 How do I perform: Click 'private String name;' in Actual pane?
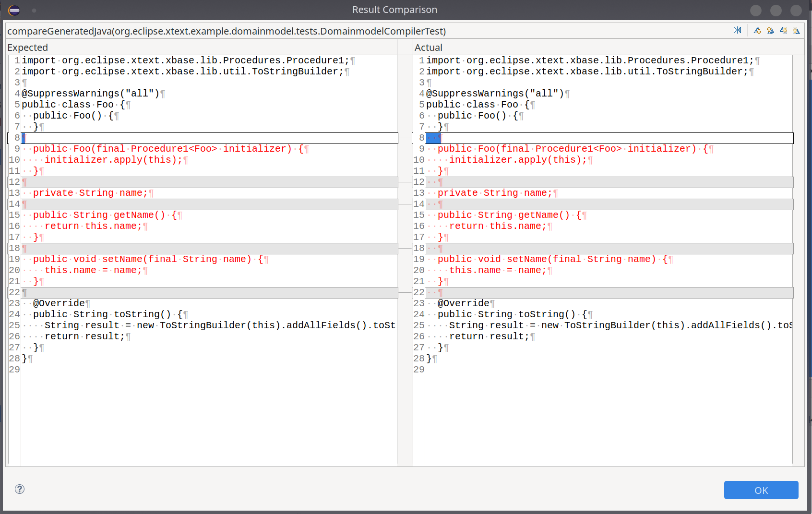tap(495, 193)
